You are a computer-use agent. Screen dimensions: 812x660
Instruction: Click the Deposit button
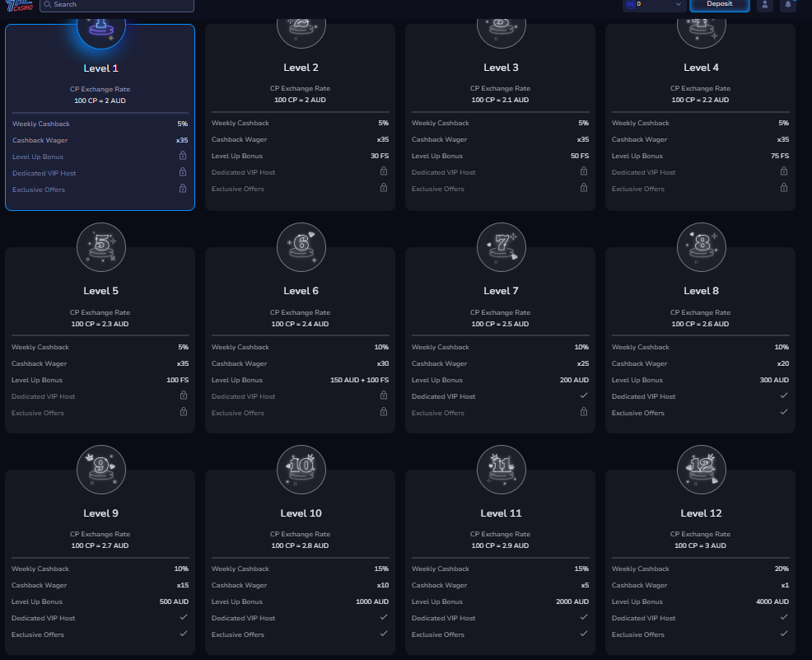[x=719, y=5]
